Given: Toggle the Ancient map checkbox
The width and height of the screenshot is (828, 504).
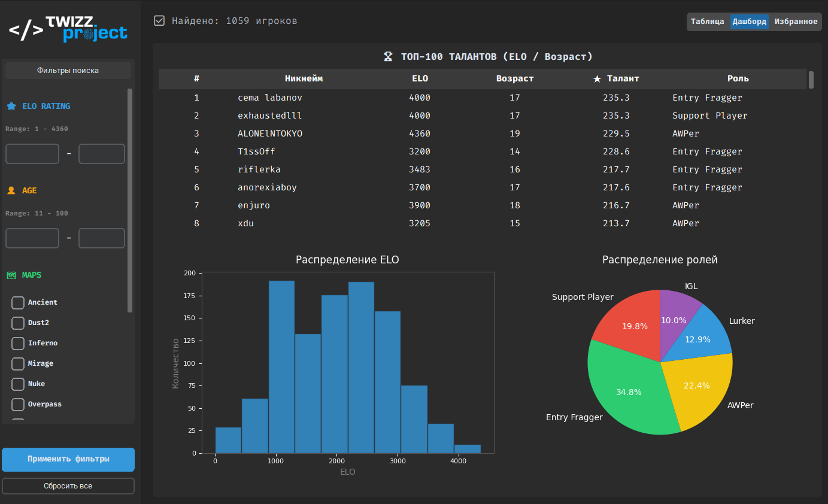Looking at the screenshot, I should click(x=18, y=303).
